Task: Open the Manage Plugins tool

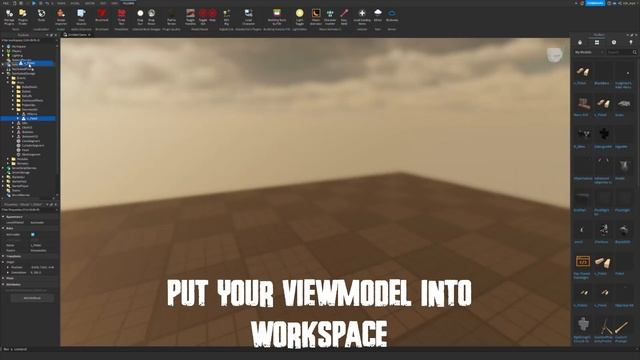Action: click(9, 17)
